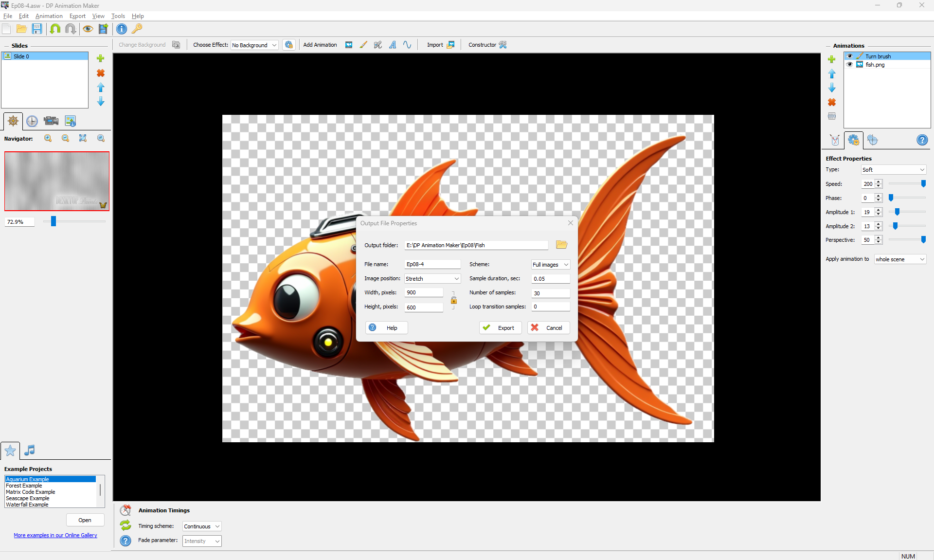The image size is (934, 560).
Task: Open the More examples Online Gallery link
Action: [x=55, y=535]
